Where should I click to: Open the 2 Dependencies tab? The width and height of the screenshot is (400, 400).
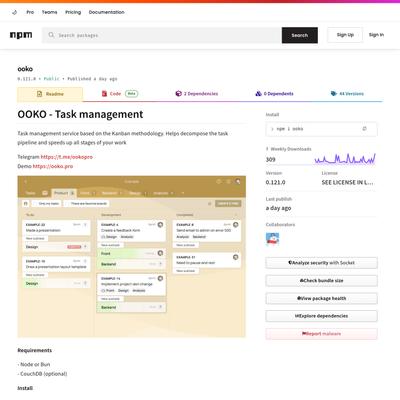tap(197, 94)
